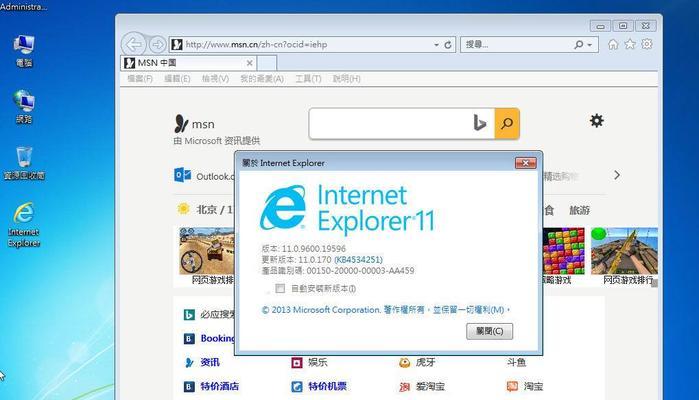This screenshot has width=699, height=400.
Task: Open the 工具(T) menu
Action: (x=308, y=79)
